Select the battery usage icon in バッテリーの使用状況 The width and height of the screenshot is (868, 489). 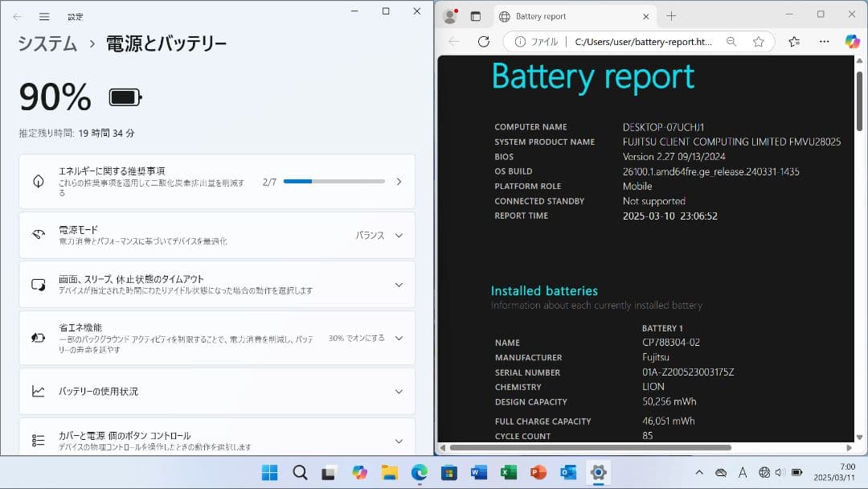click(38, 391)
